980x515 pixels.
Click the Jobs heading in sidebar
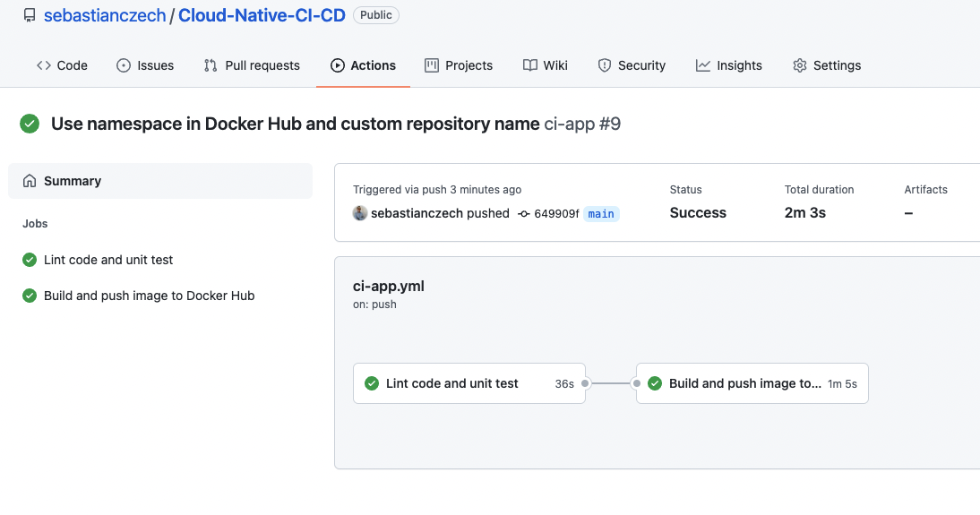tap(35, 224)
